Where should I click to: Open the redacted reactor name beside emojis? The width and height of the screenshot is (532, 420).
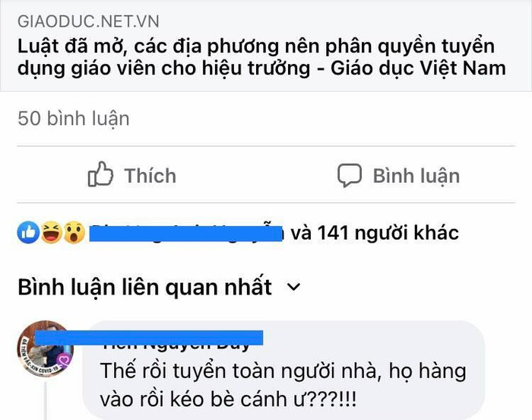point(185,233)
